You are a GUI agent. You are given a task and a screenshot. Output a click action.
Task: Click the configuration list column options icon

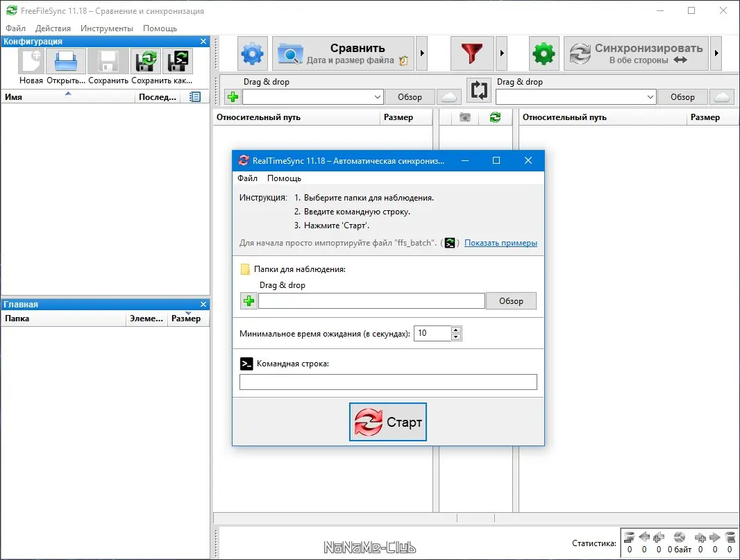[195, 96]
